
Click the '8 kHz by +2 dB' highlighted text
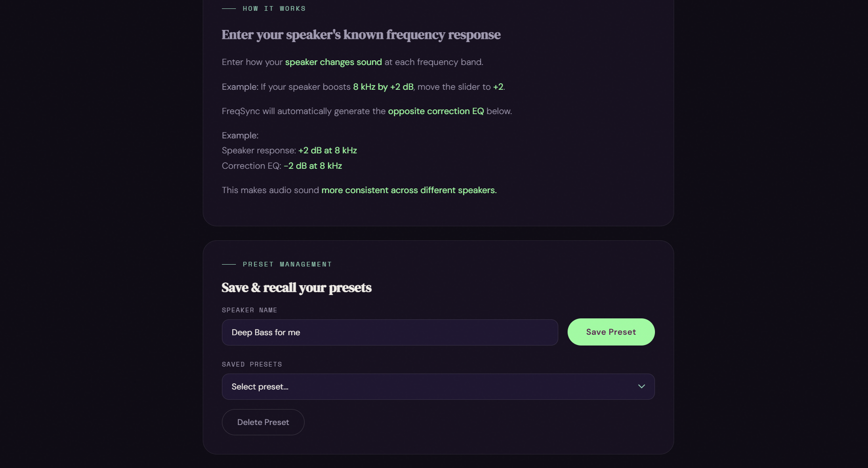click(383, 87)
